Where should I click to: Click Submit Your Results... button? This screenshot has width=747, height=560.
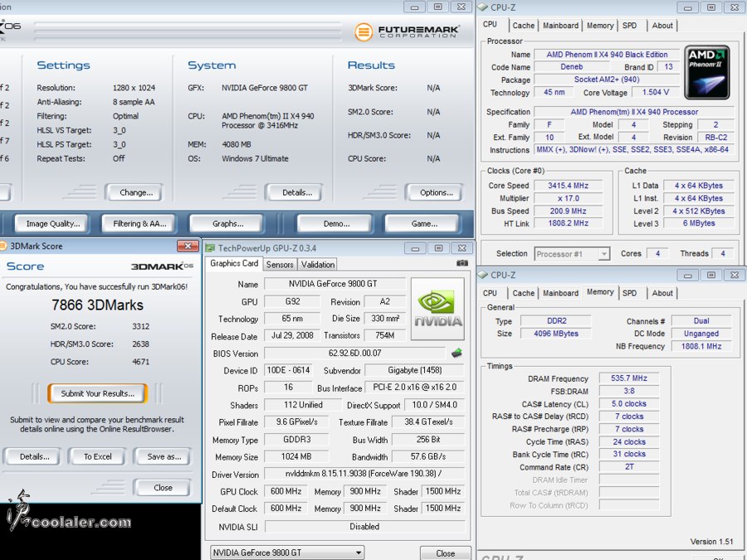coord(97,393)
